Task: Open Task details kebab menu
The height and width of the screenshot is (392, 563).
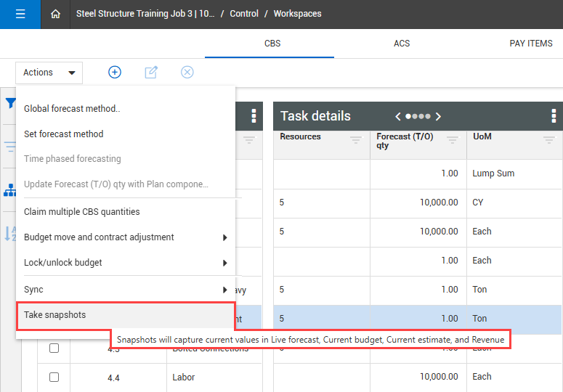Action: click(554, 116)
